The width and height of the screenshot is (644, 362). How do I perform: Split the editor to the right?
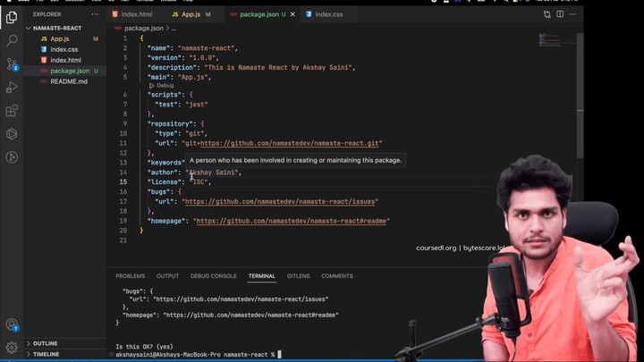click(x=560, y=14)
